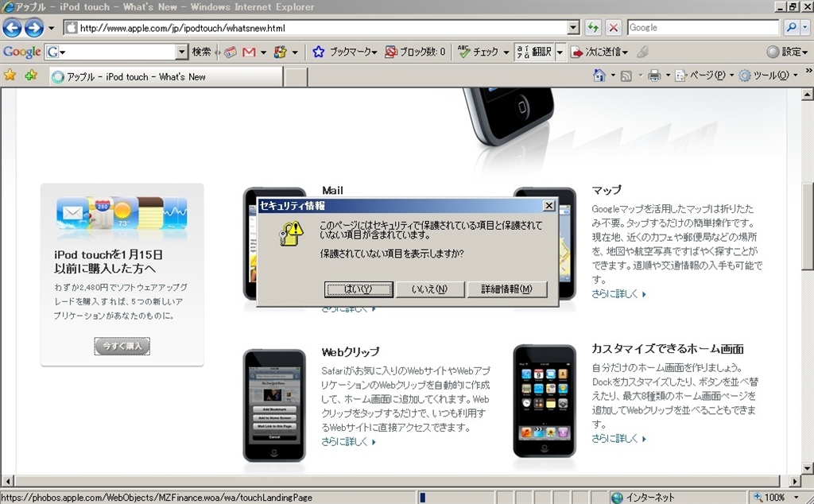Open the ツール(O) menu

click(x=769, y=76)
